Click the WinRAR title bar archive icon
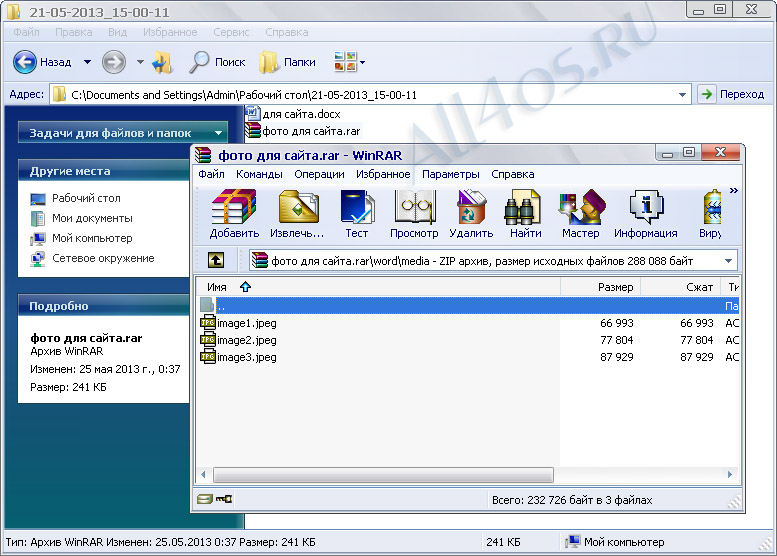 [x=203, y=155]
